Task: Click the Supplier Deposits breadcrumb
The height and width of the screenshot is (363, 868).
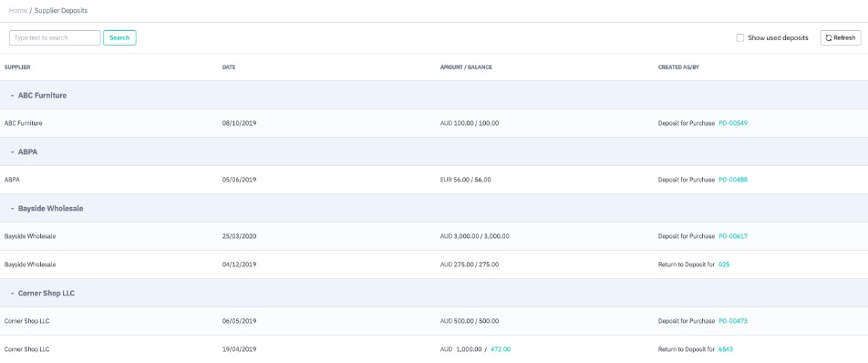Action: pos(61,11)
